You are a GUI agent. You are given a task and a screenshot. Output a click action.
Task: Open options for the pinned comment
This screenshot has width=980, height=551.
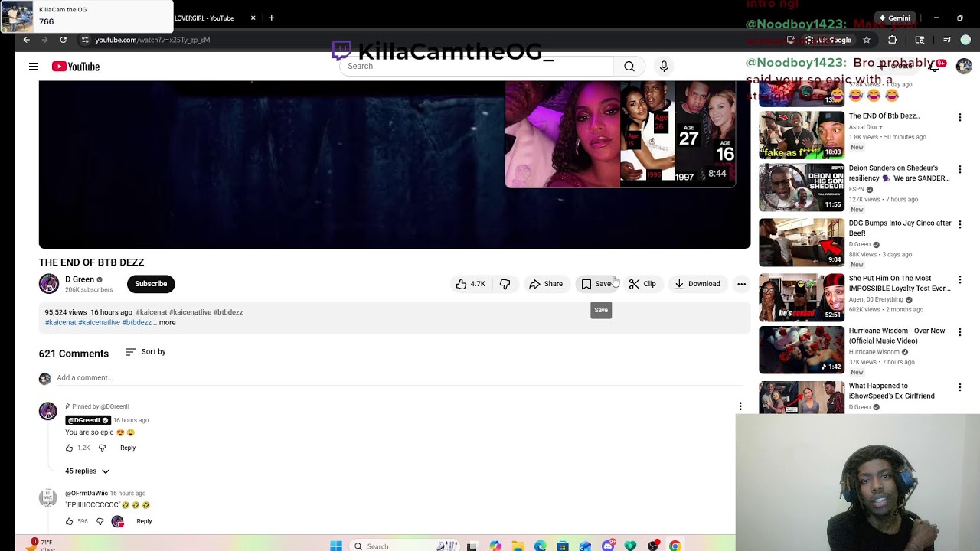point(740,406)
